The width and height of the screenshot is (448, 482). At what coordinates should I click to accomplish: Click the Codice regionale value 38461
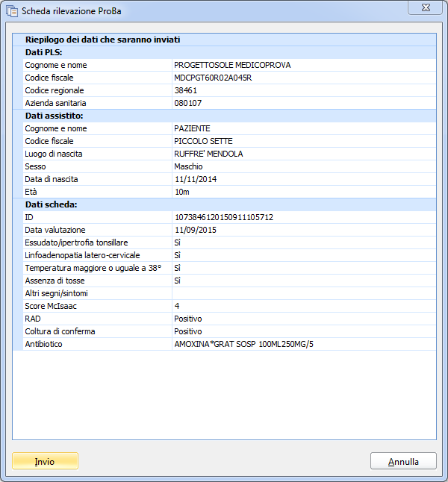point(185,90)
